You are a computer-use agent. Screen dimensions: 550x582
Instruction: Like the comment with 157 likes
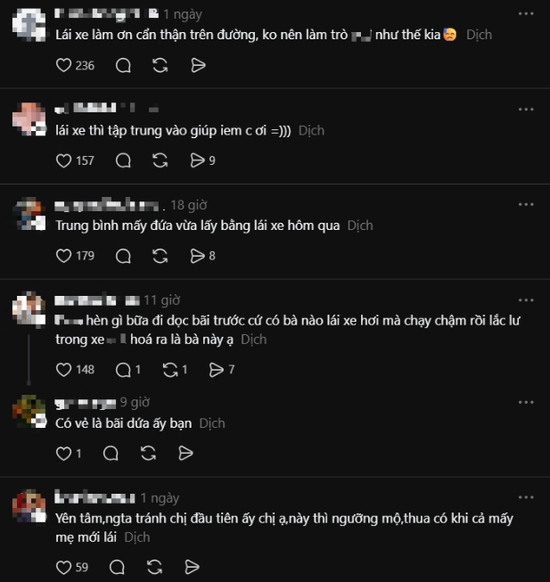tap(63, 161)
